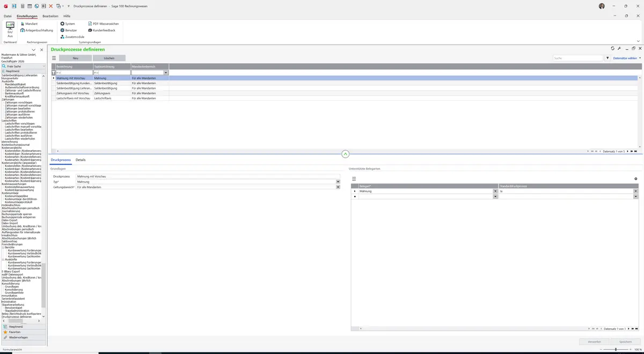Click the Speichern button
This screenshot has width=644, height=354.
pyautogui.click(x=625, y=341)
